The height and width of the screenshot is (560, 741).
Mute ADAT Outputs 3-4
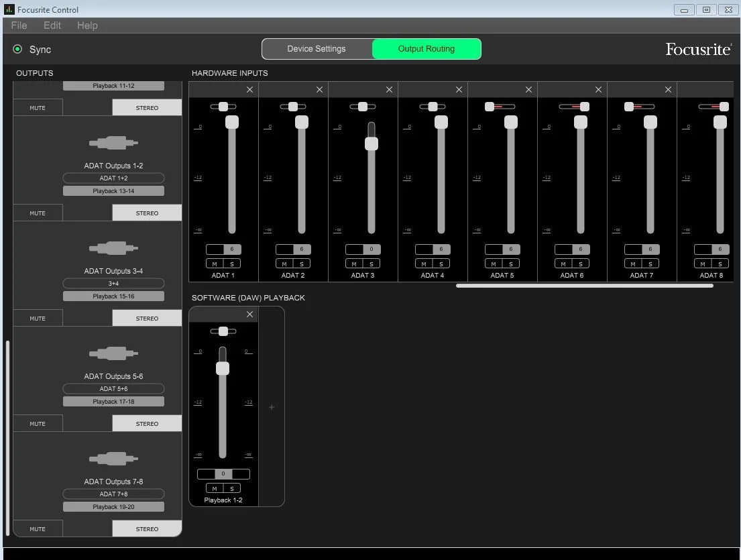(x=38, y=318)
